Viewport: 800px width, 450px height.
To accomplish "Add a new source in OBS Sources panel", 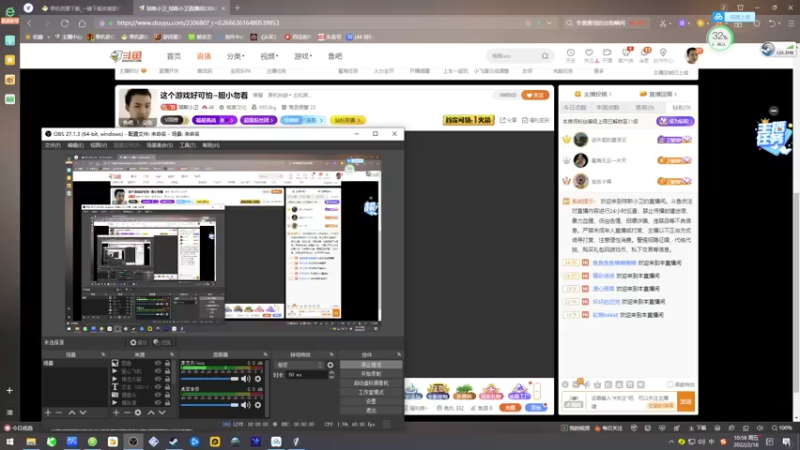I will (116, 412).
